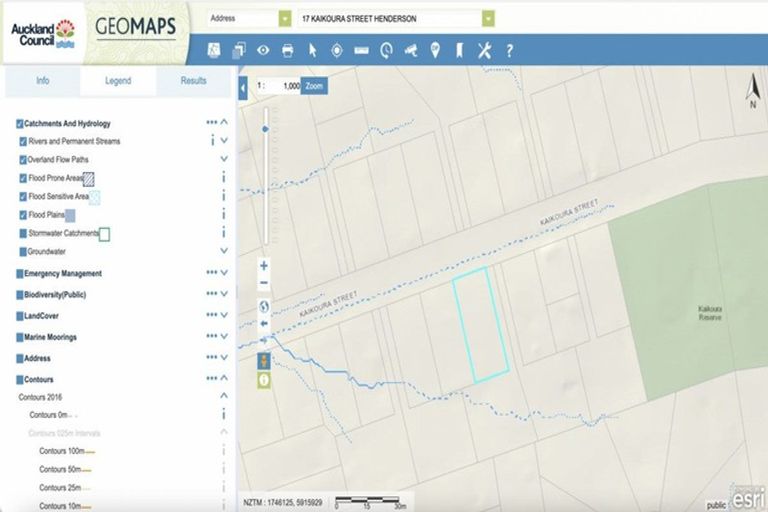
Task: Switch to the Info tab
Action: [43, 81]
